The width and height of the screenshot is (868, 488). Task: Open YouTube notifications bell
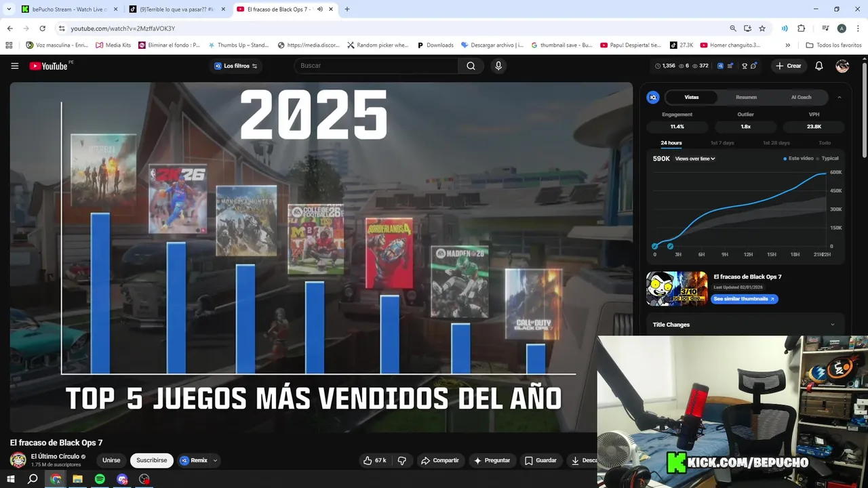click(x=818, y=66)
